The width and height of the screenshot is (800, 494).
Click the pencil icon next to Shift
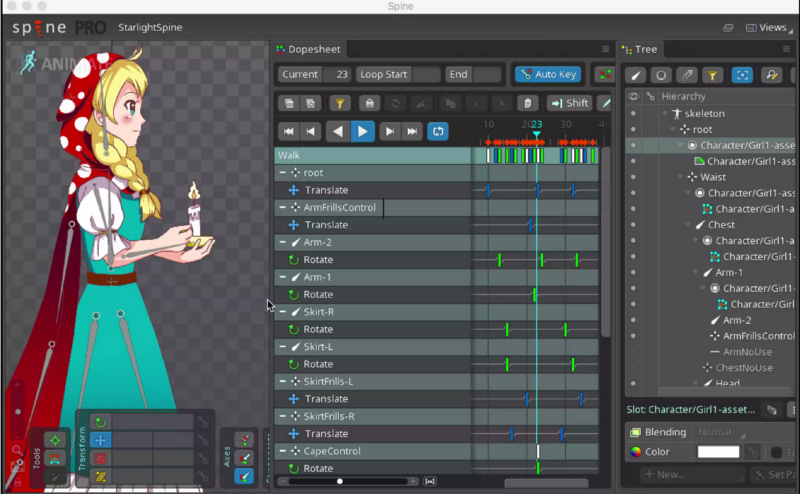tap(606, 104)
